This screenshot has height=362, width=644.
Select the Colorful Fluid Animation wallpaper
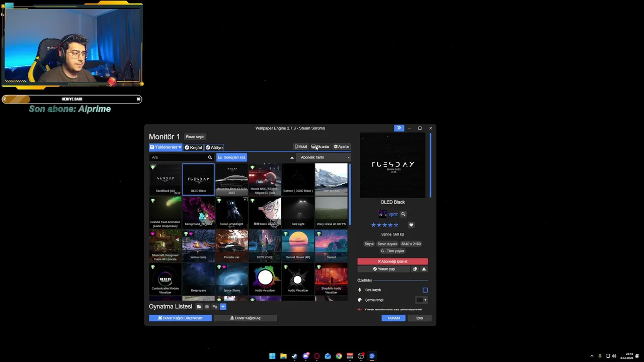tap(165, 212)
